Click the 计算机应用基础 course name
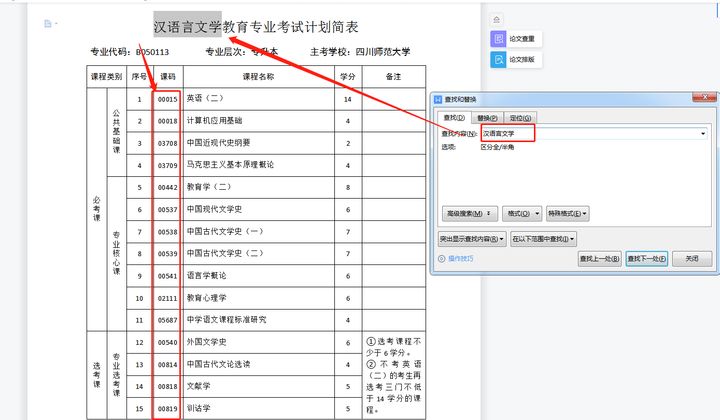 [214, 121]
